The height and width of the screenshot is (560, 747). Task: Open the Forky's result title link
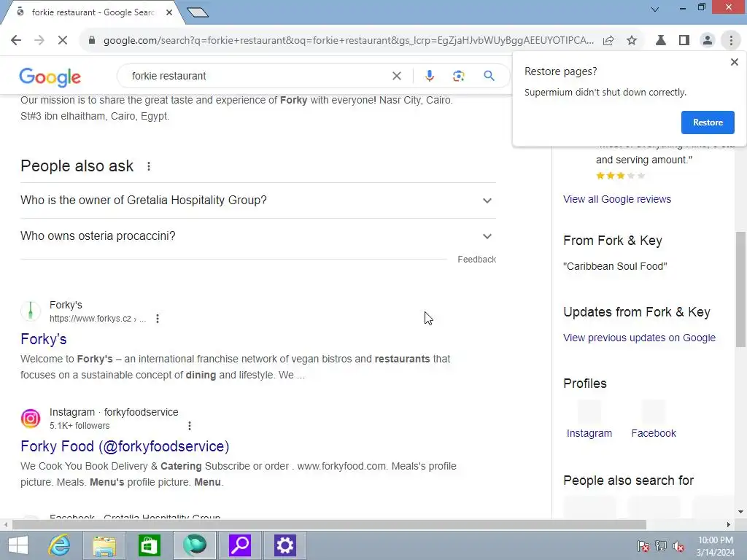tap(43, 339)
